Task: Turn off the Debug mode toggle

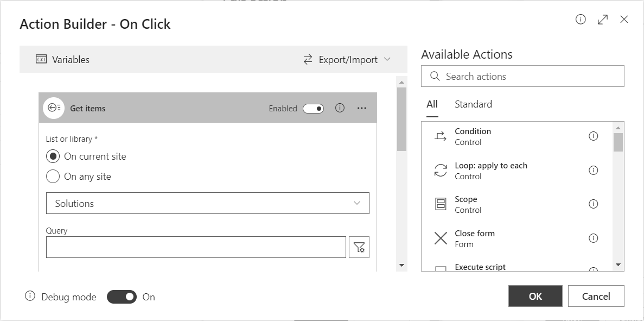Action: pyautogui.click(x=122, y=297)
